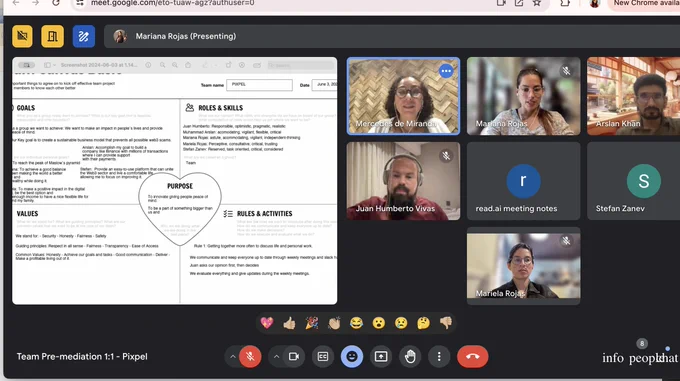
Task: Unmute the microphone
Action: pyautogui.click(x=250, y=357)
